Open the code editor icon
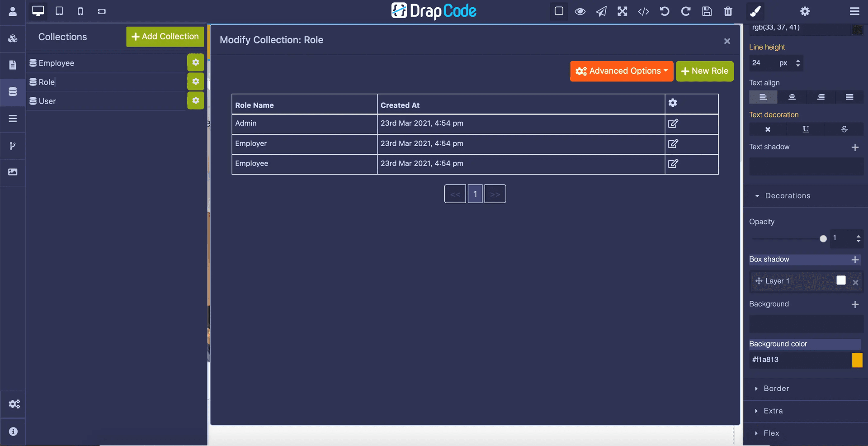Screen dimensions: 868x446 (x=643, y=11)
